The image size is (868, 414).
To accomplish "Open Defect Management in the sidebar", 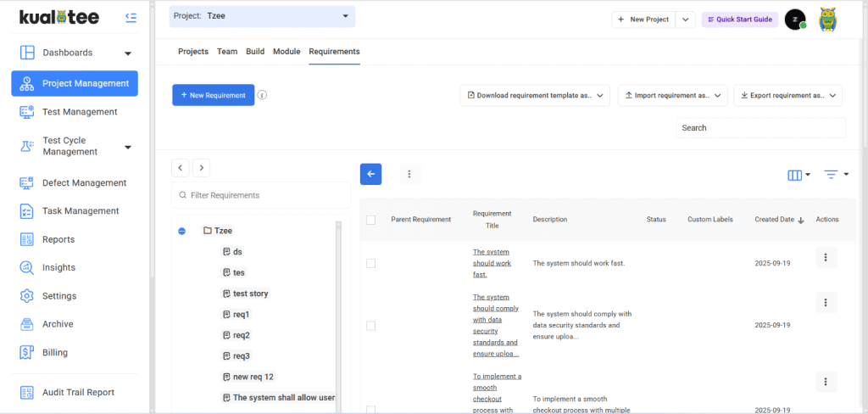I will click(x=84, y=182).
